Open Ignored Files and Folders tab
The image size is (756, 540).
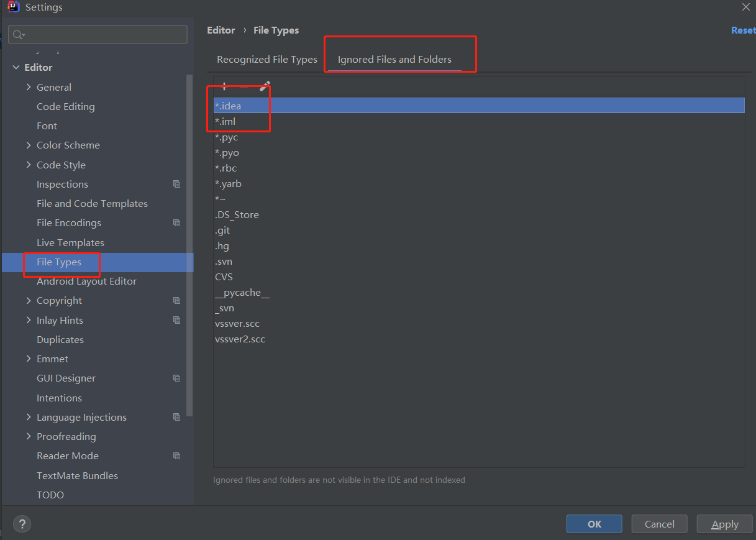(x=394, y=60)
